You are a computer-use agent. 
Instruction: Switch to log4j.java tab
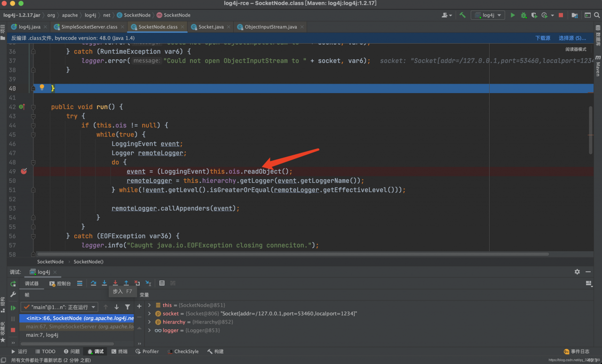coord(29,27)
